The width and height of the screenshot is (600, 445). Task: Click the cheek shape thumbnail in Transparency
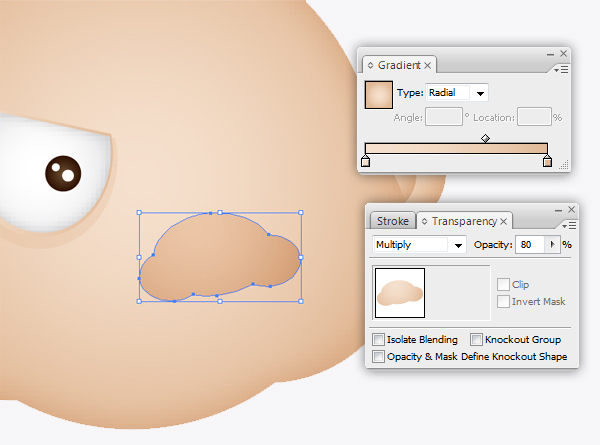click(x=400, y=293)
